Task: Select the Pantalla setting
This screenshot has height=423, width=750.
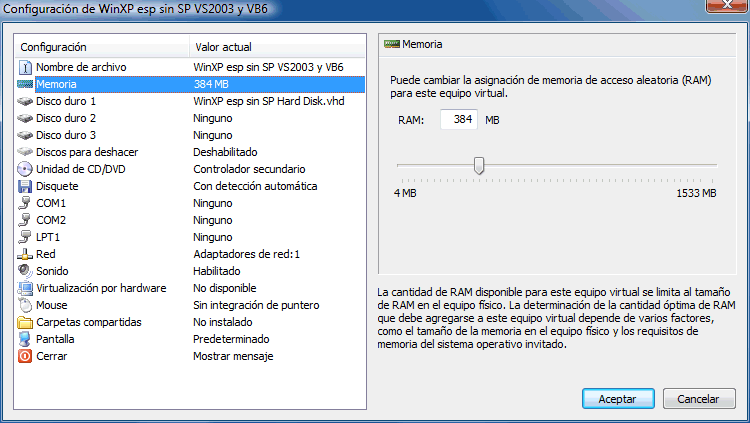Action: pos(190,339)
